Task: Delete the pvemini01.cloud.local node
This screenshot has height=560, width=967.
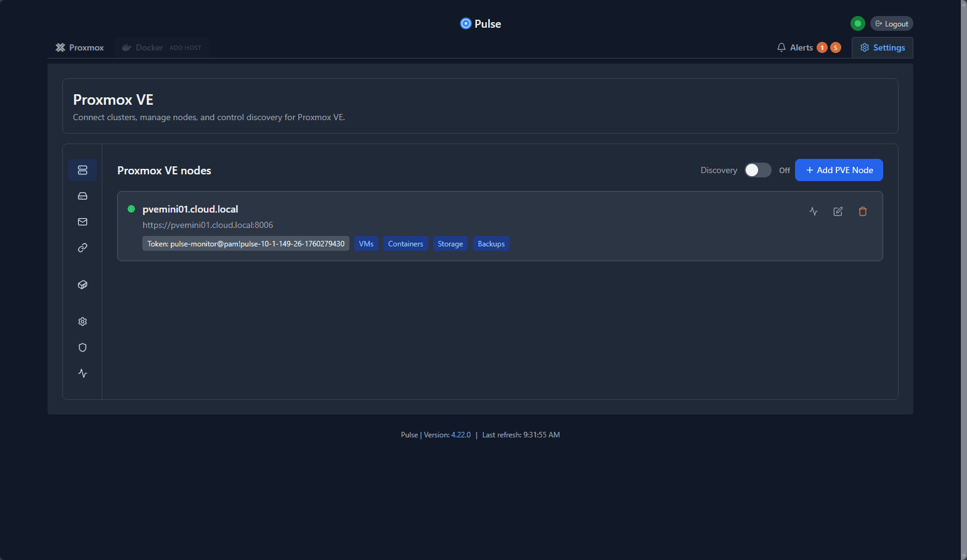Action: pos(863,211)
